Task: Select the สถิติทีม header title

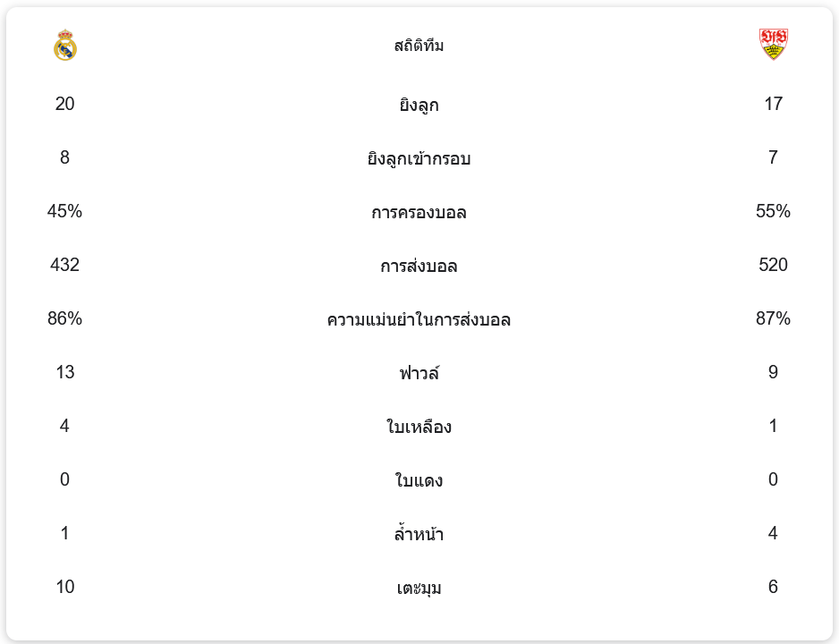Action: click(419, 46)
